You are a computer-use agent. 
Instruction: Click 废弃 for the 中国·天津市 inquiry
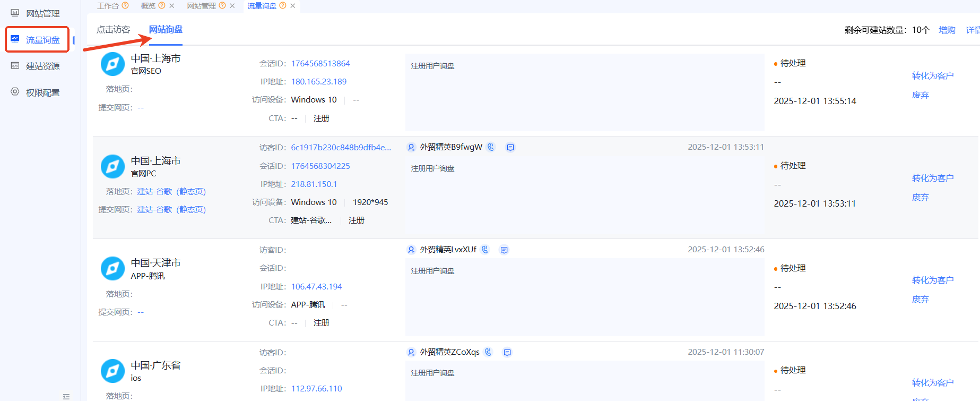point(920,300)
